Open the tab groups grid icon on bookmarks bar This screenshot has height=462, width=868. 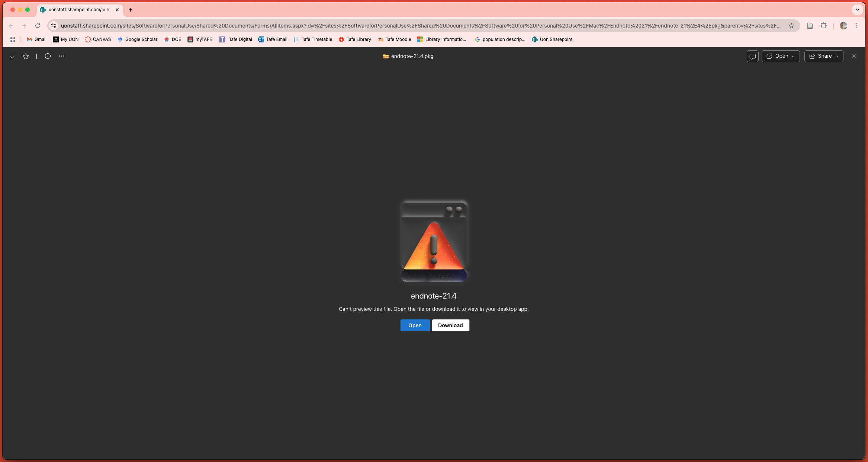point(12,39)
